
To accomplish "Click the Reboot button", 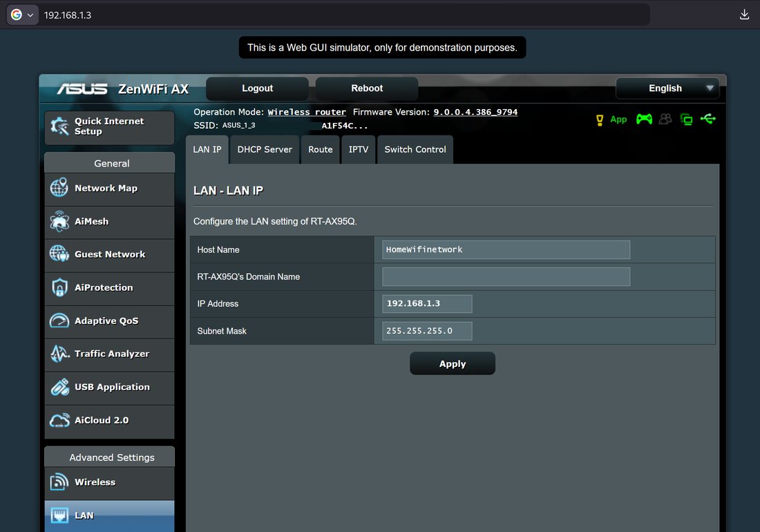I will 367,88.
